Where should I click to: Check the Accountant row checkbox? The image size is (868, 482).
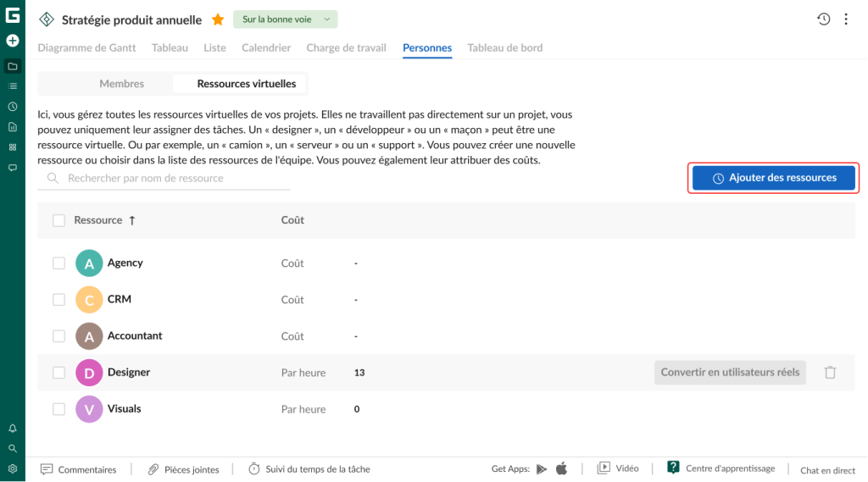coord(58,336)
